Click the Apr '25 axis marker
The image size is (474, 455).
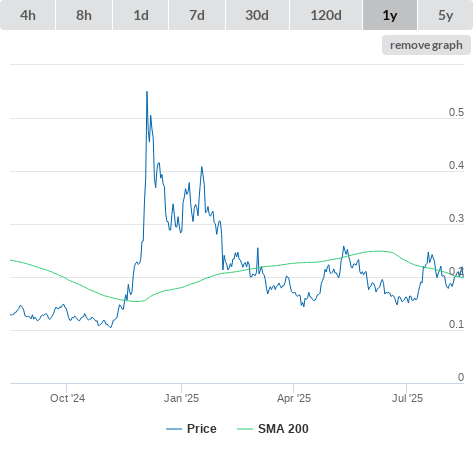[x=294, y=398]
